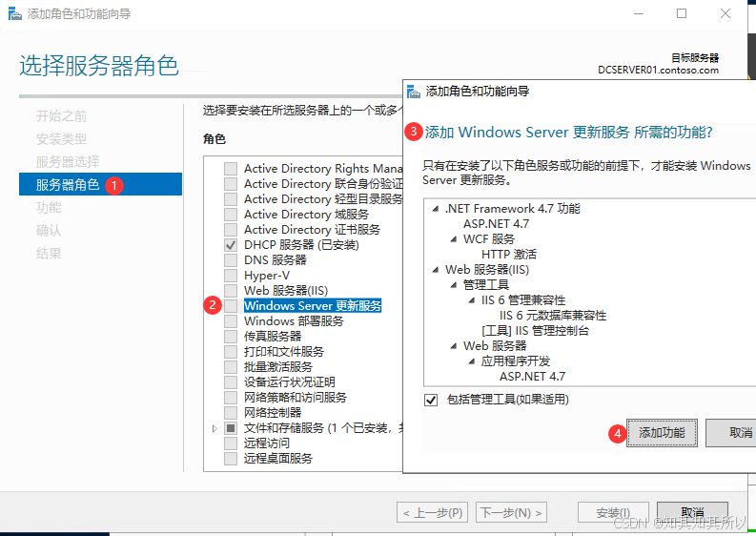Check the DNS 服务器 checkbox
Viewport: 756px width, 536px height.
pos(231,260)
